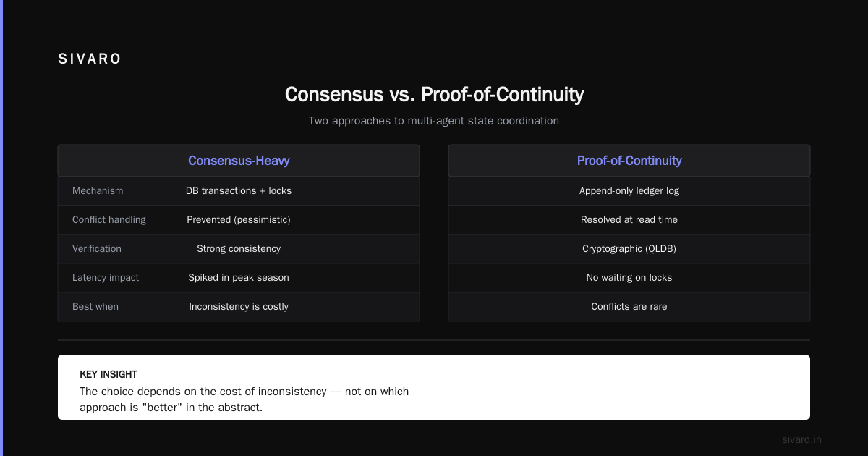Click the Latency impact row label

pyautogui.click(x=106, y=277)
